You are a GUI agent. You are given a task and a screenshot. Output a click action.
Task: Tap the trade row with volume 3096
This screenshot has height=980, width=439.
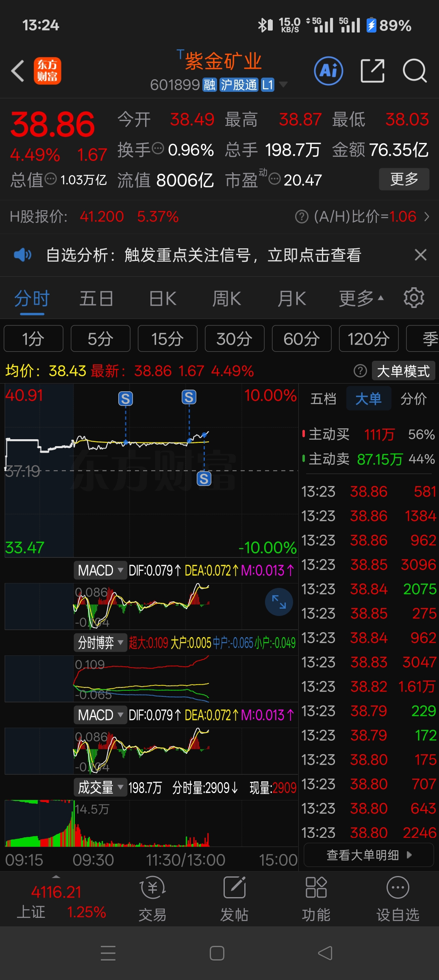point(369,565)
